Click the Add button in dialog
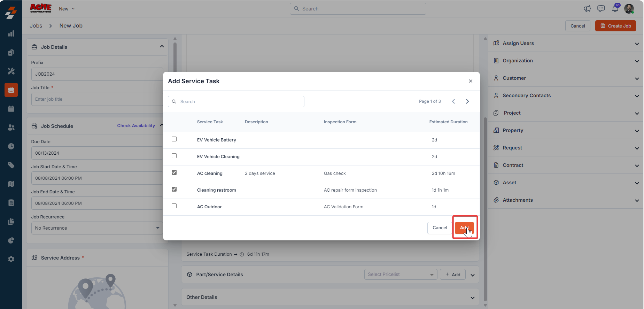Viewport: 644px width, 309px height. [464, 228]
